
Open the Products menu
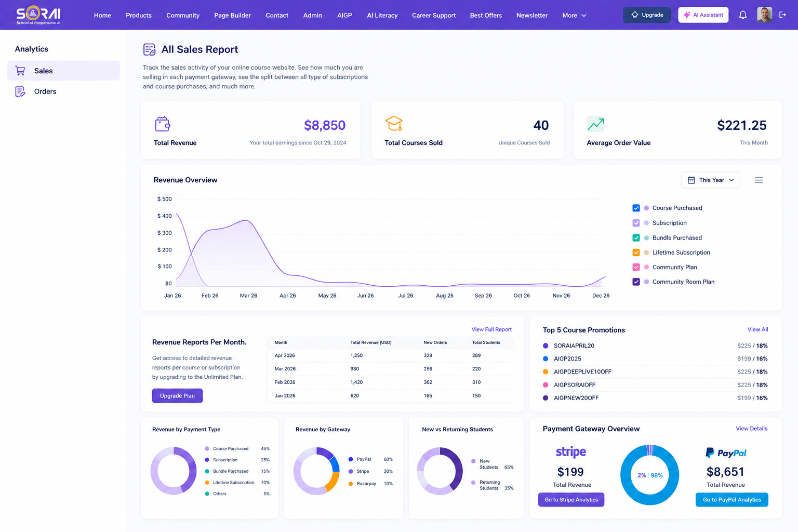pyautogui.click(x=139, y=15)
